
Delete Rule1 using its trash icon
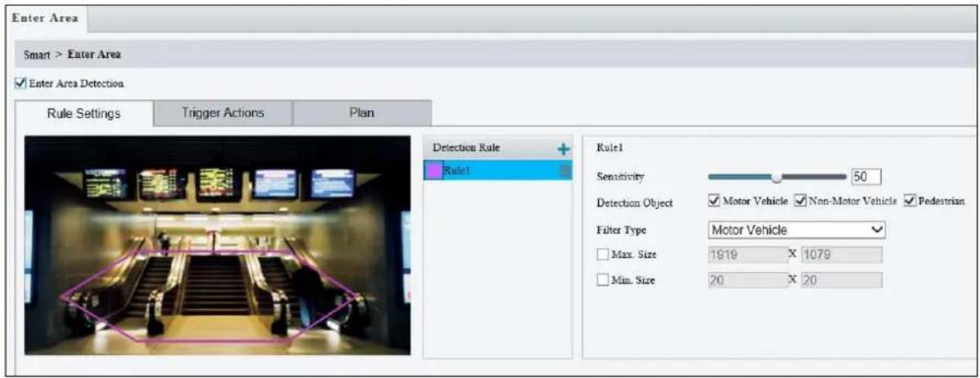coord(565,170)
